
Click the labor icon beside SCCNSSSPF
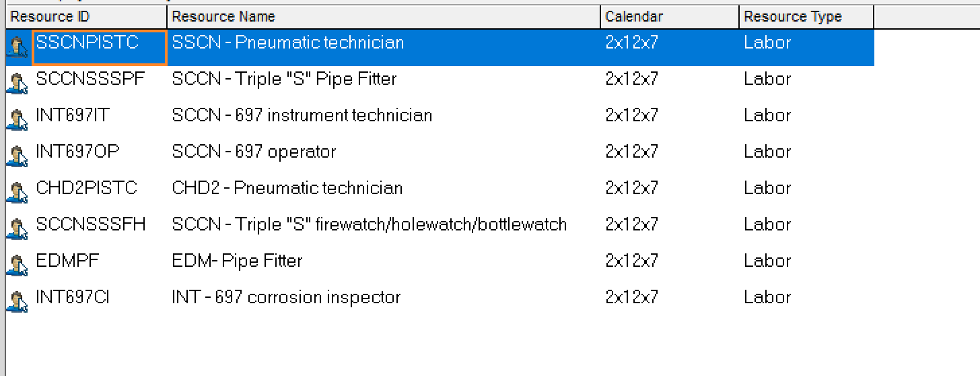coord(17,84)
